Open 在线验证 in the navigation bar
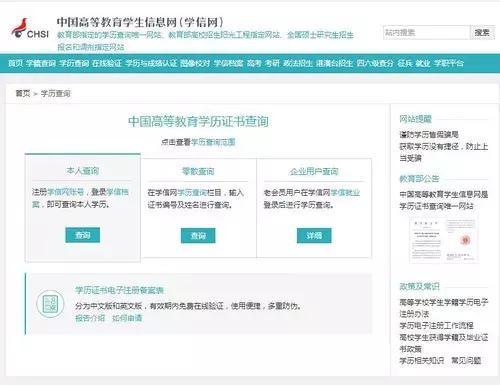 coord(107,63)
